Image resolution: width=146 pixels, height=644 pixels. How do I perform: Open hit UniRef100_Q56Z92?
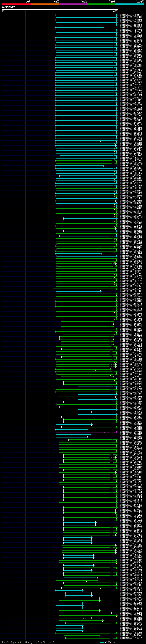[x=131, y=27]
